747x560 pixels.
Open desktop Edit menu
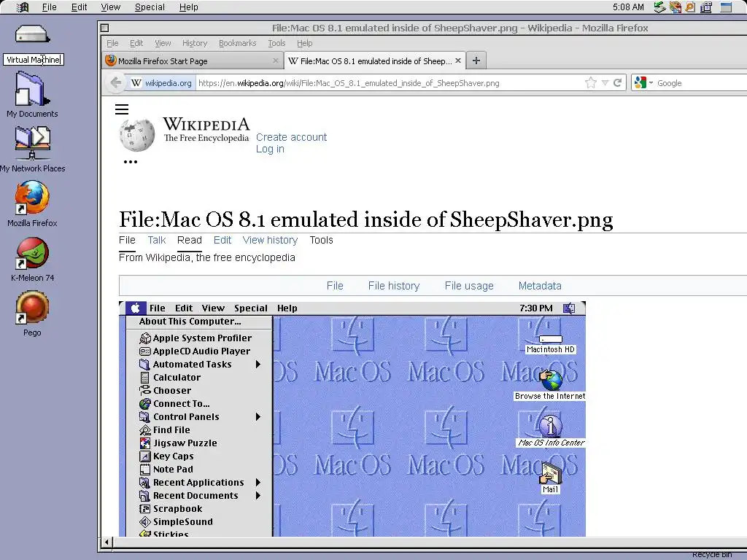pyautogui.click(x=79, y=7)
